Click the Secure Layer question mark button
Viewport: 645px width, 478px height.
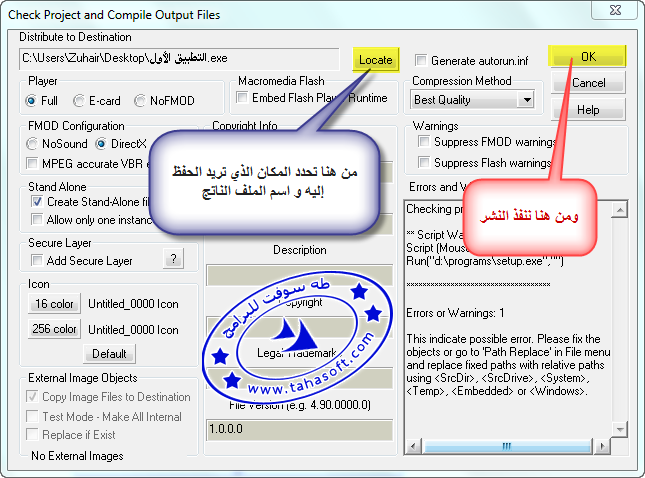174,260
